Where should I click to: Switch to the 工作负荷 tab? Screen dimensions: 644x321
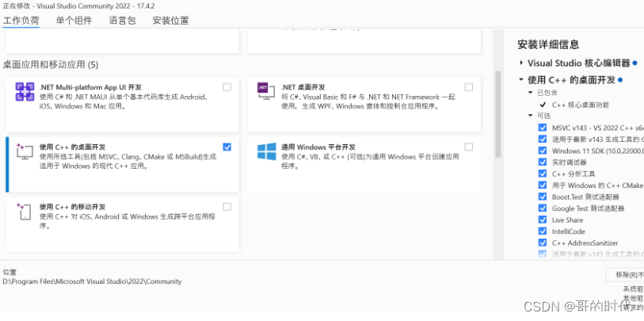tap(21, 21)
